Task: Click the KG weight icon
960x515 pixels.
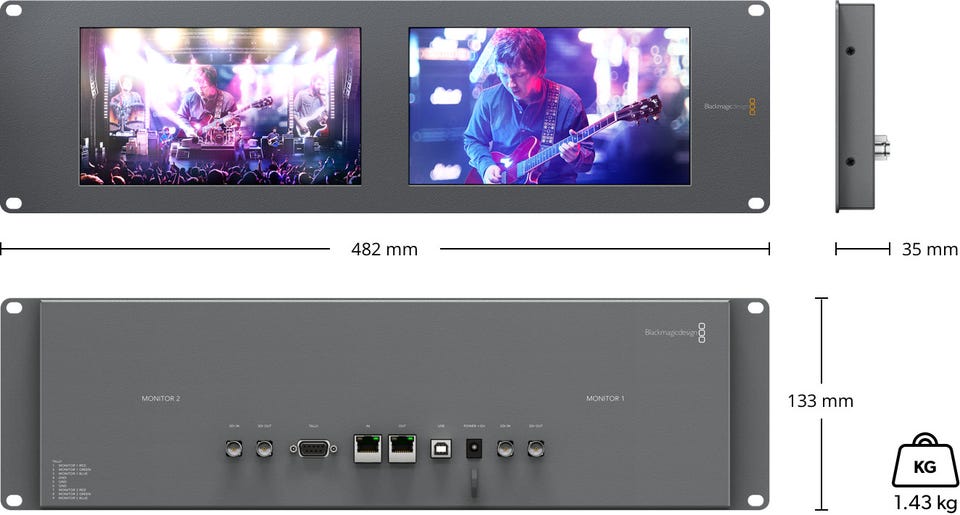Action: [x=925, y=460]
